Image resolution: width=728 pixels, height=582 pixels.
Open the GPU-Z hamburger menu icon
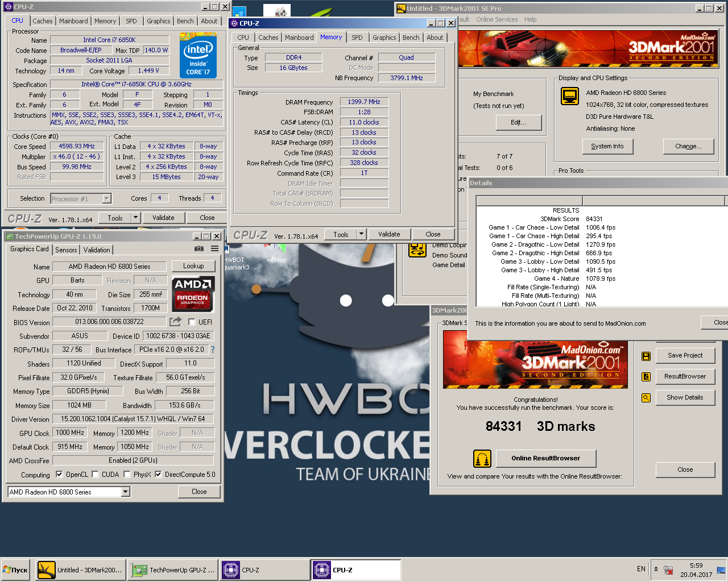click(215, 249)
